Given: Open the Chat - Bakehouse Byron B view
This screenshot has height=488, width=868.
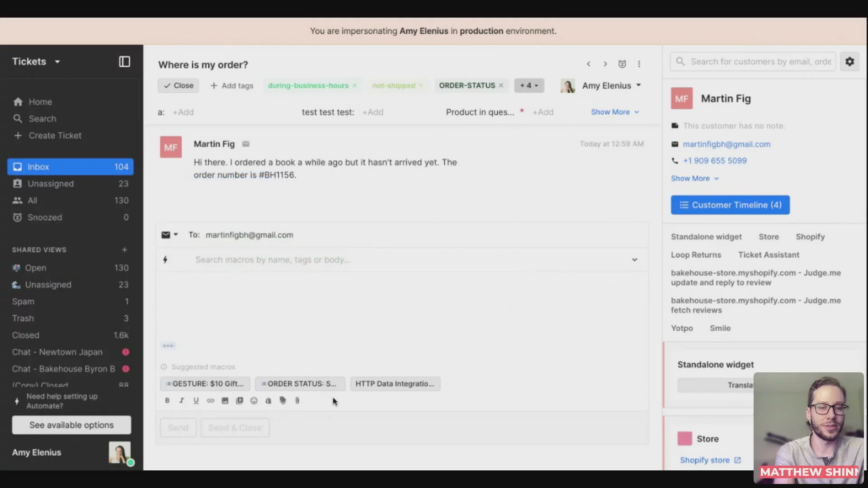Looking at the screenshot, I should coord(71,369).
